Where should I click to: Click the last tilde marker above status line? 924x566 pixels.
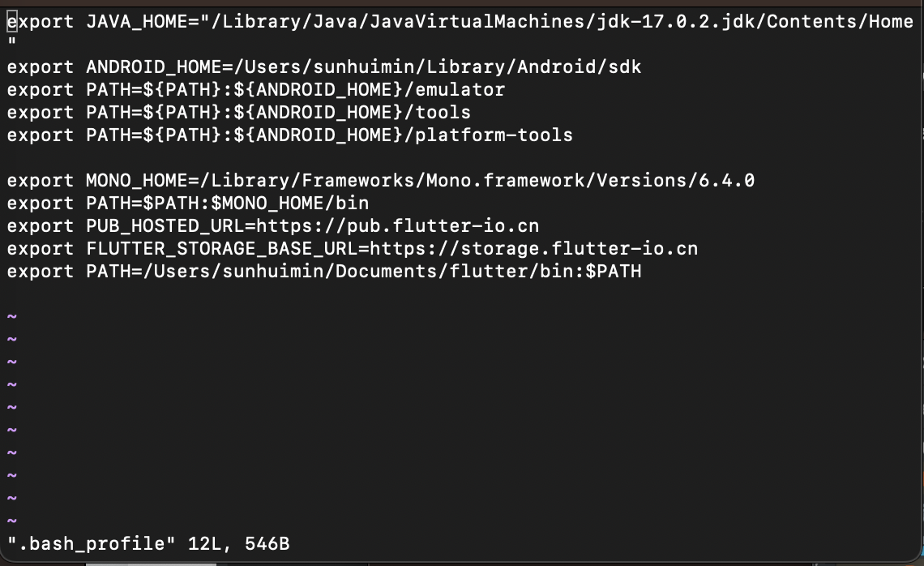click(x=12, y=521)
